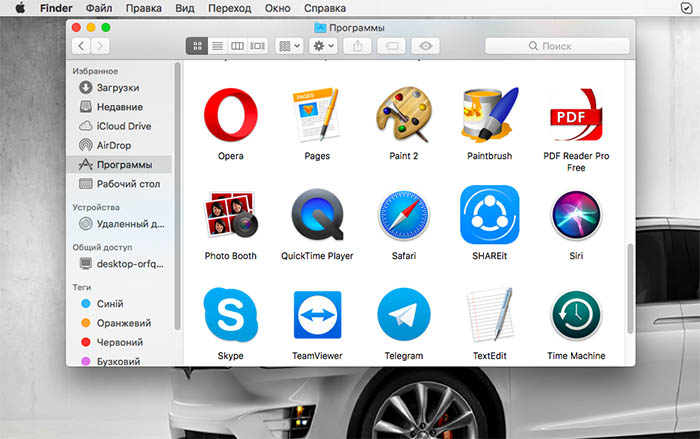700x439 pixels.
Task: Click the SHAREit app icon
Action: 490,215
